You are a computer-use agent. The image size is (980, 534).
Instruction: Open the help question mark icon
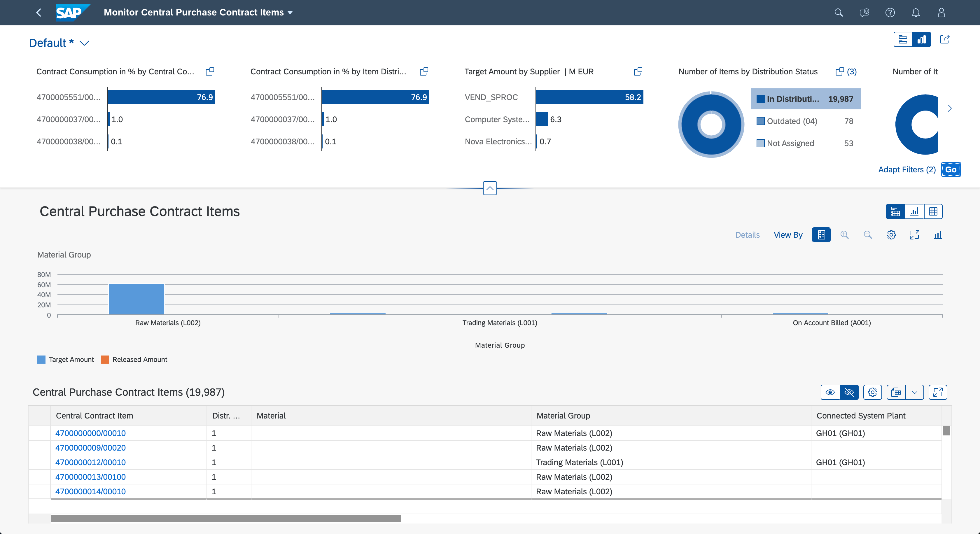(x=890, y=13)
